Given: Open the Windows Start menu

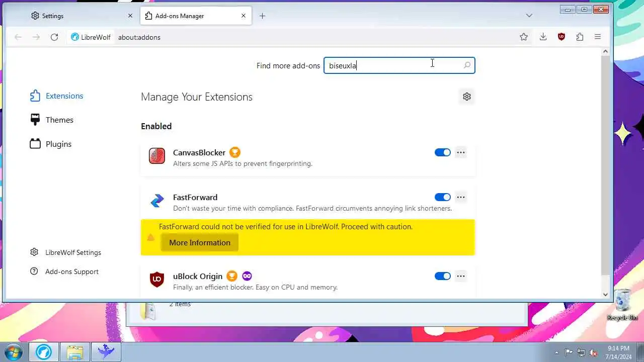Looking at the screenshot, I should (14, 351).
